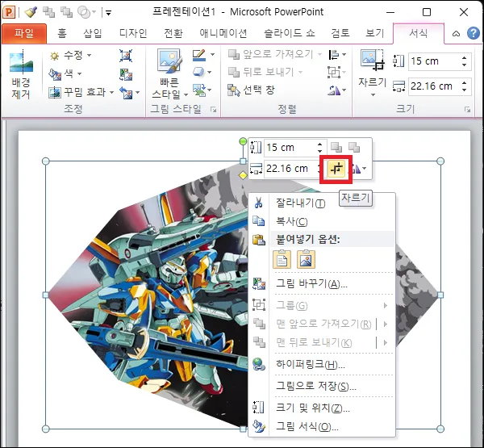
Task: Click the Compress Pictures icon in the 조정 group
Action: pos(126,56)
